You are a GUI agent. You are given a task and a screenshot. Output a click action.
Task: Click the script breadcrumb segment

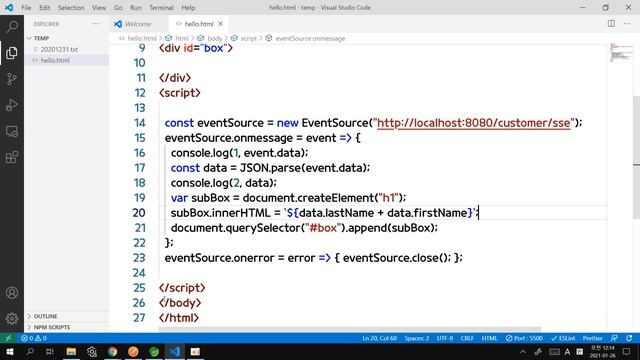click(249, 38)
